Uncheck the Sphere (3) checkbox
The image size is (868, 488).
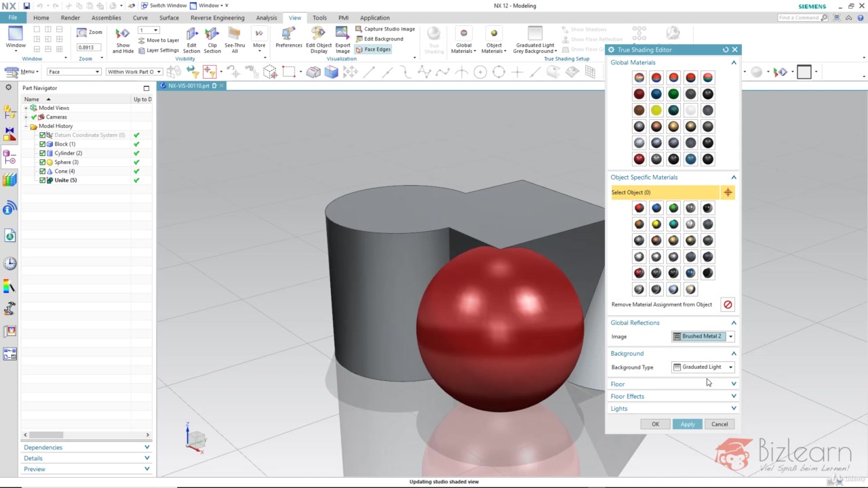(x=43, y=162)
